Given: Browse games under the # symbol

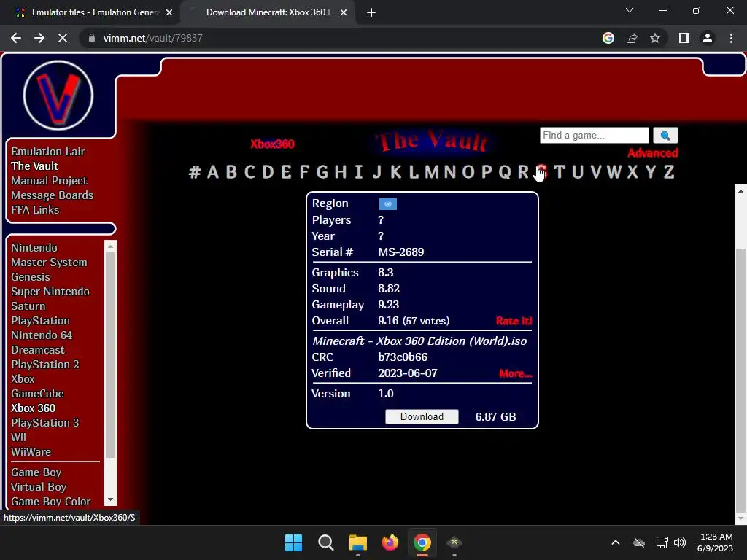Looking at the screenshot, I should pyautogui.click(x=194, y=172).
